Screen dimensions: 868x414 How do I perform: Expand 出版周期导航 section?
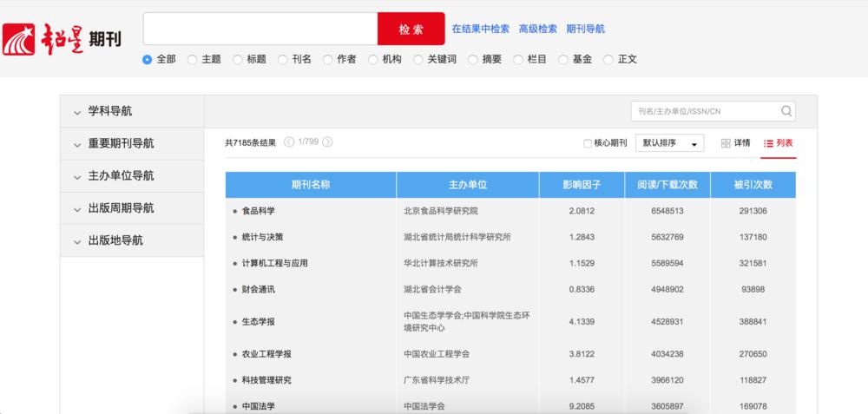[x=132, y=208]
